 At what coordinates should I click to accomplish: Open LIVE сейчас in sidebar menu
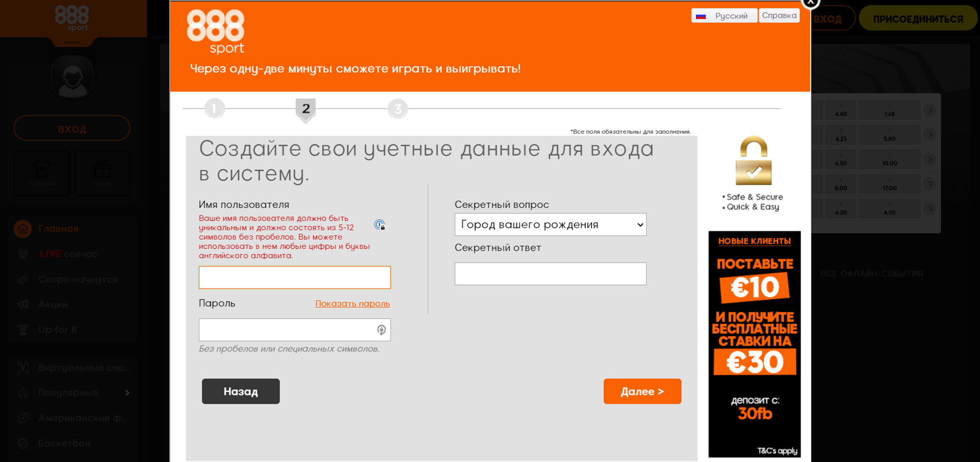pyautogui.click(x=68, y=254)
